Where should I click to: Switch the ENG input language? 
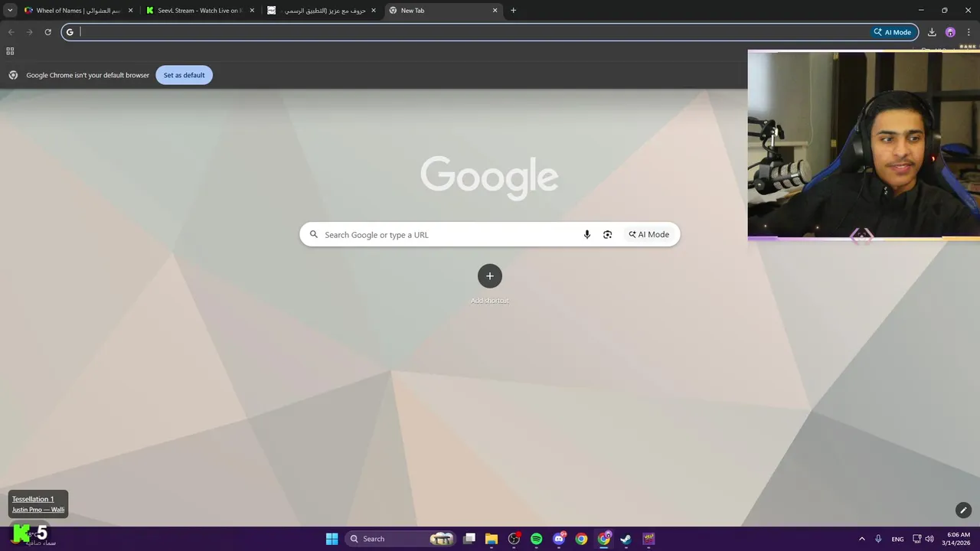(897, 539)
